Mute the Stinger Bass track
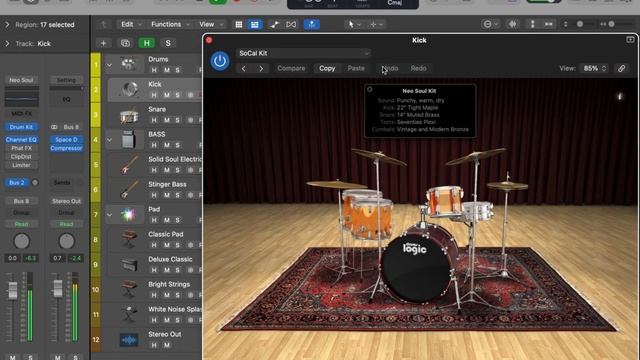640x360 pixels. 167,195
